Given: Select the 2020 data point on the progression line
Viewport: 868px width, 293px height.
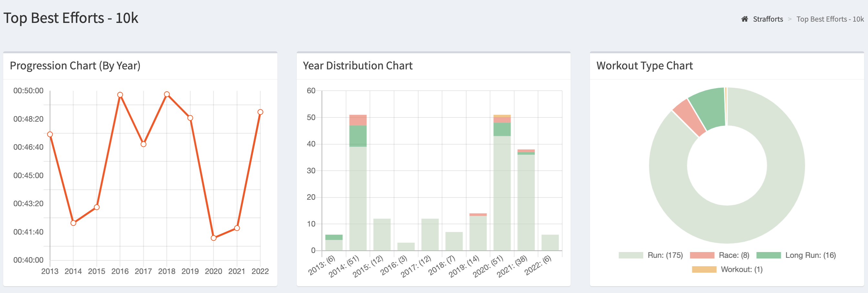Looking at the screenshot, I should (213, 238).
